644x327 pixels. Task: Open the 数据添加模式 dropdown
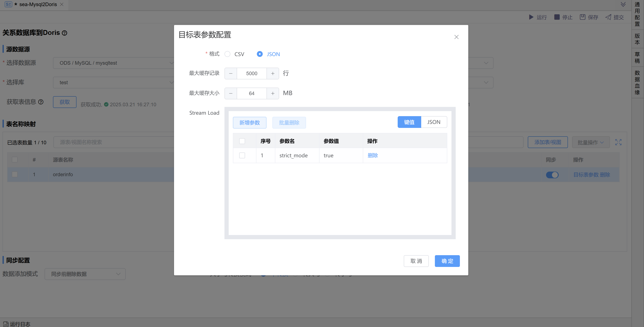[85, 274]
